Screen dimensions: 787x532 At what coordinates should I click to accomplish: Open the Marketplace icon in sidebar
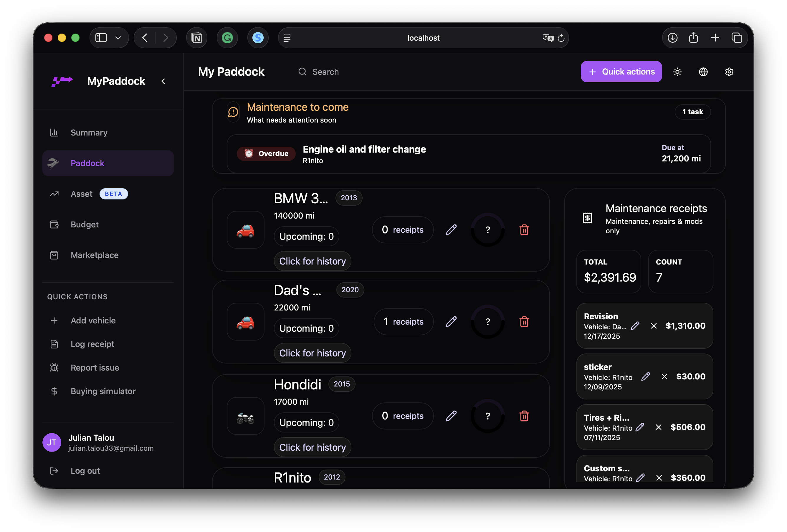click(x=54, y=255)
